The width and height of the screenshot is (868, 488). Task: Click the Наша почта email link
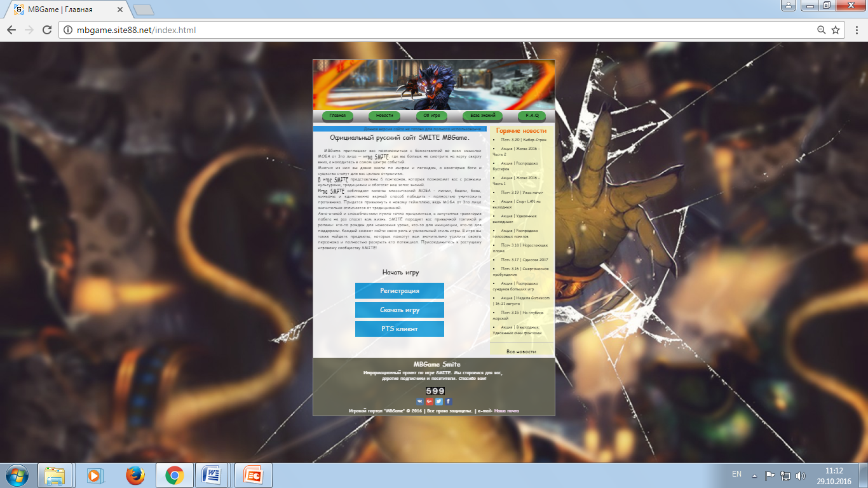[506, 410]
